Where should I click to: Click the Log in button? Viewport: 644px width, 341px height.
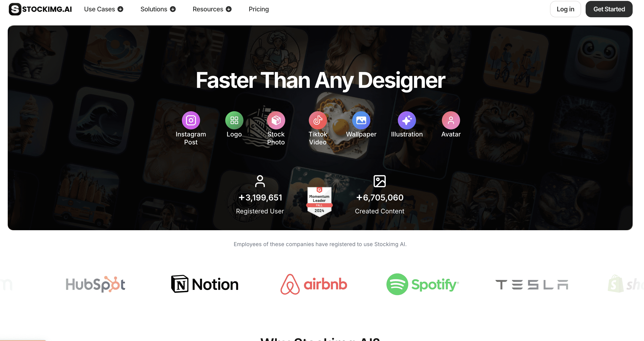pos(565,9)
